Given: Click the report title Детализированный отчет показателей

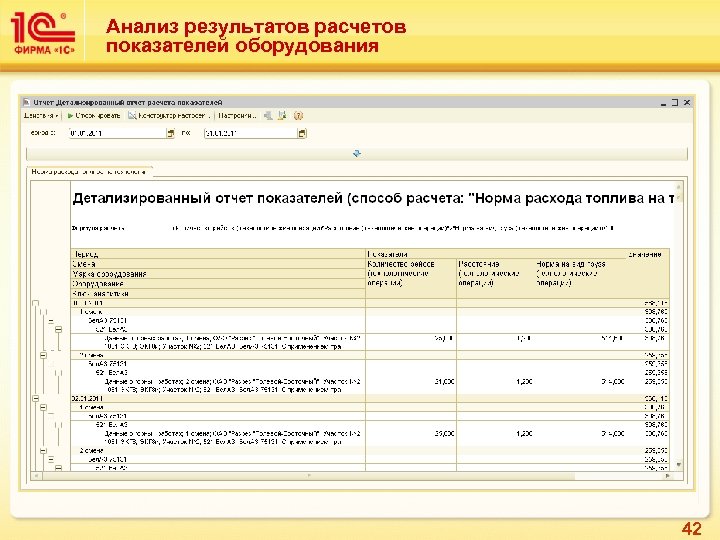Looking at the screenshot, I should 374,199.
